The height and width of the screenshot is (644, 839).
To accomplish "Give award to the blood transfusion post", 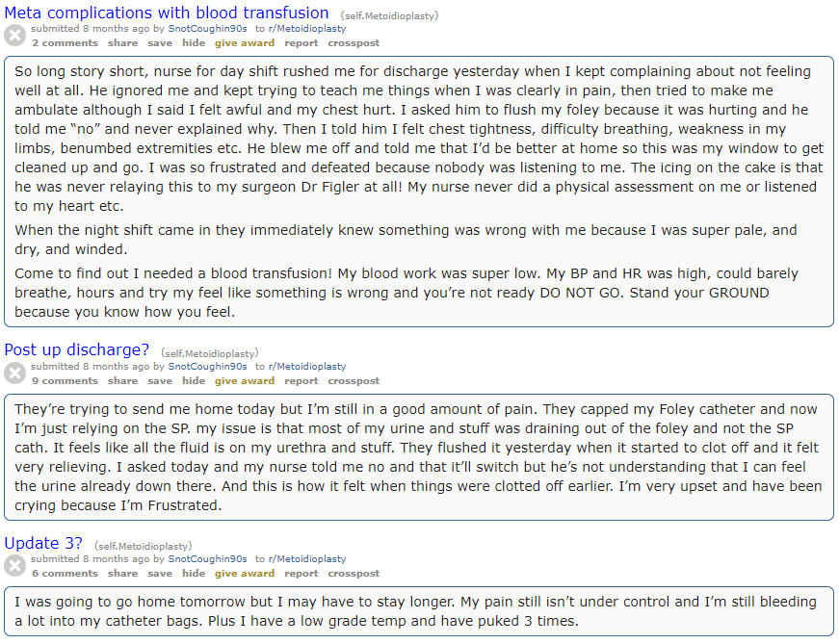I will pyautogui.click(x=245, y=43).
